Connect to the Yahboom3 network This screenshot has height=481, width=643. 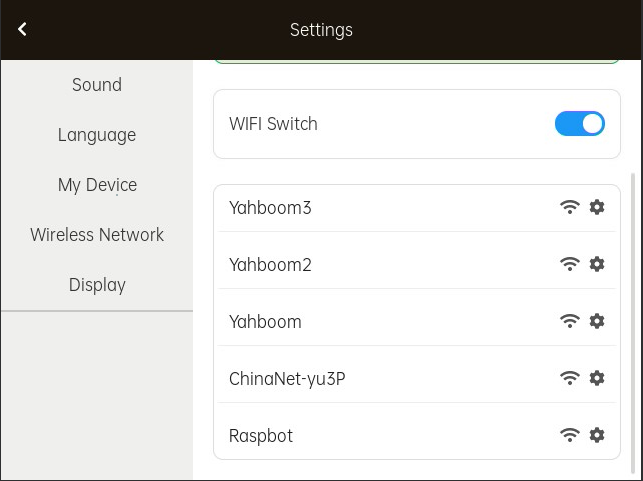pyautogui.click(x=417, y=207)
